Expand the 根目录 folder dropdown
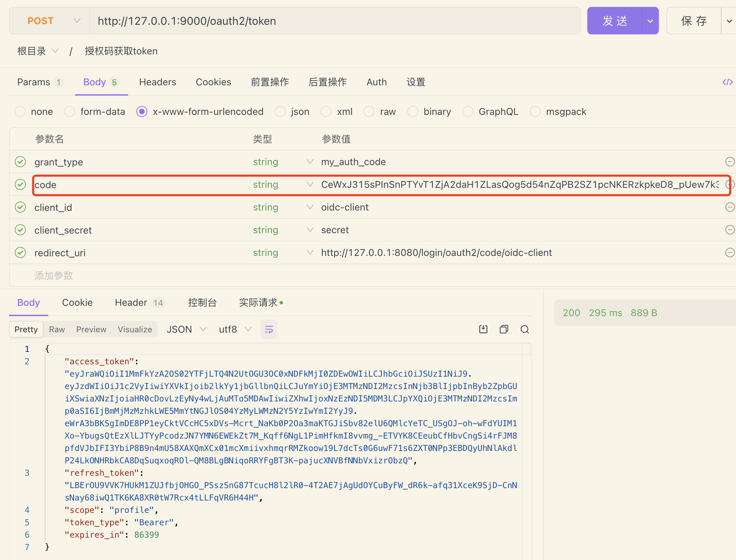 coord(55,51)
